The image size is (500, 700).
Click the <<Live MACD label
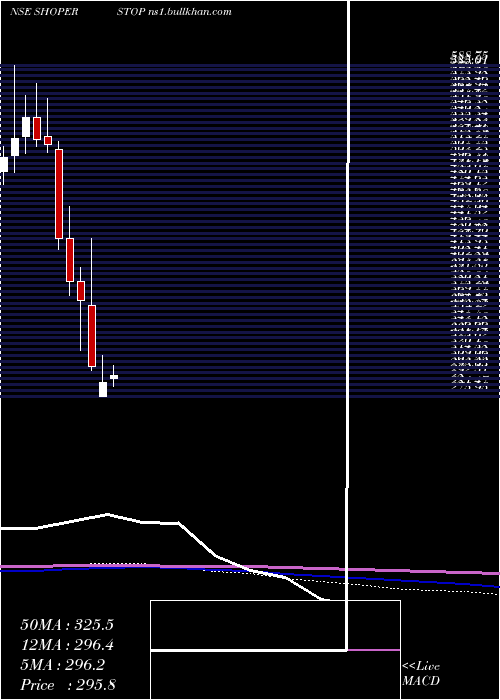(421, 674)
